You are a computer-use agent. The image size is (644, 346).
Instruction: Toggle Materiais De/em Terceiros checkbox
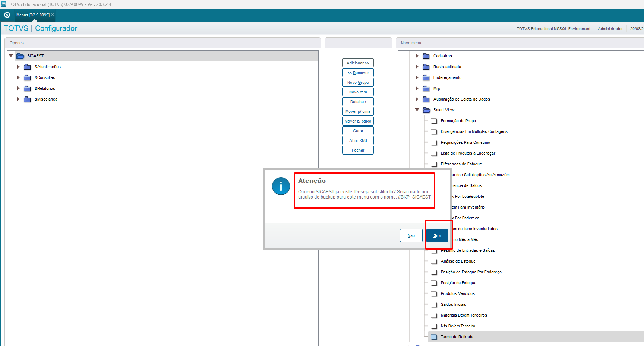pyautogui.click(x=434, y=315)
